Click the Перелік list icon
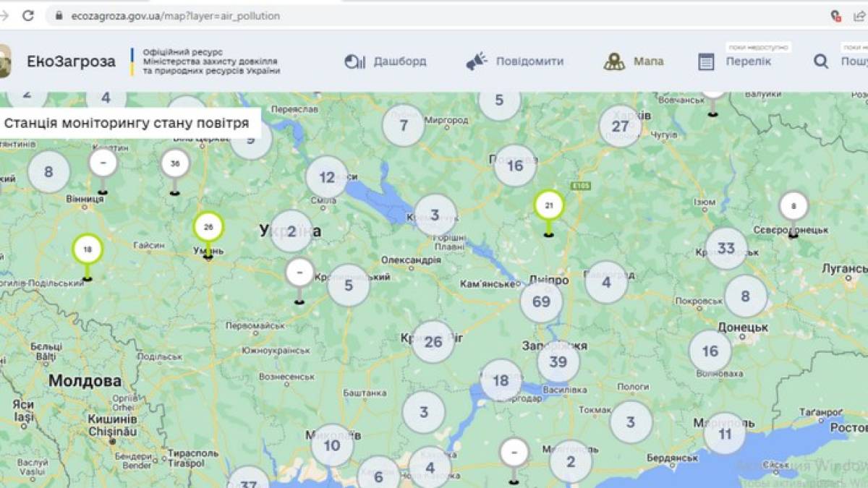 pyautogui.click(x=707, y=62)
